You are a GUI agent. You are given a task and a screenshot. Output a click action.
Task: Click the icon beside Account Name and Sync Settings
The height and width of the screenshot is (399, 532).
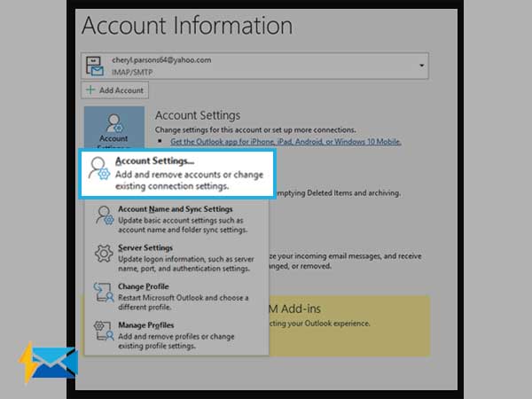click(x=104, y=215)
